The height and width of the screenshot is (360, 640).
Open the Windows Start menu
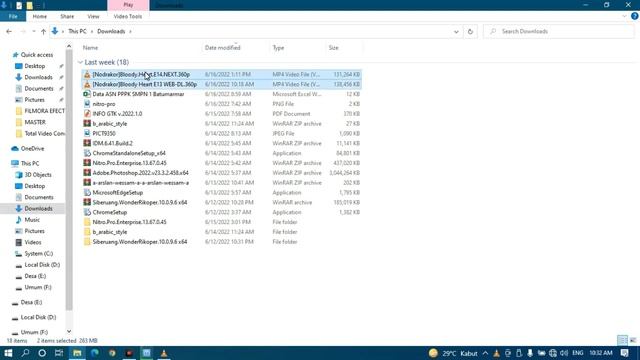(8, 353)
